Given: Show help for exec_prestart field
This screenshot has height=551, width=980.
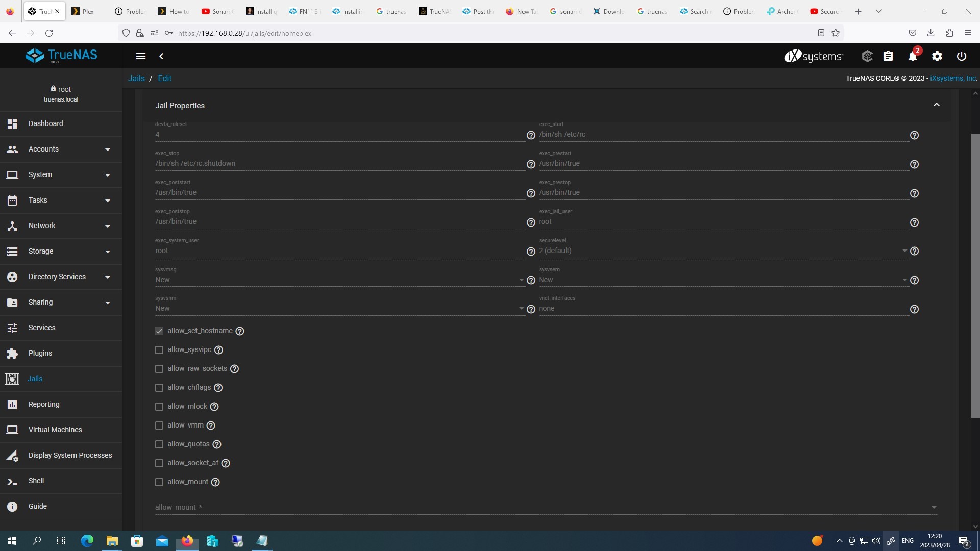Looking at the screenshot, I should point(914,164).
